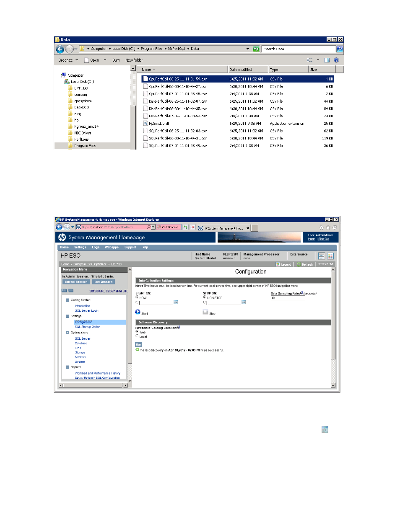Open the STOP ON calendar picker icon
The height and width of the screenshot is (532, 400).
244,302
